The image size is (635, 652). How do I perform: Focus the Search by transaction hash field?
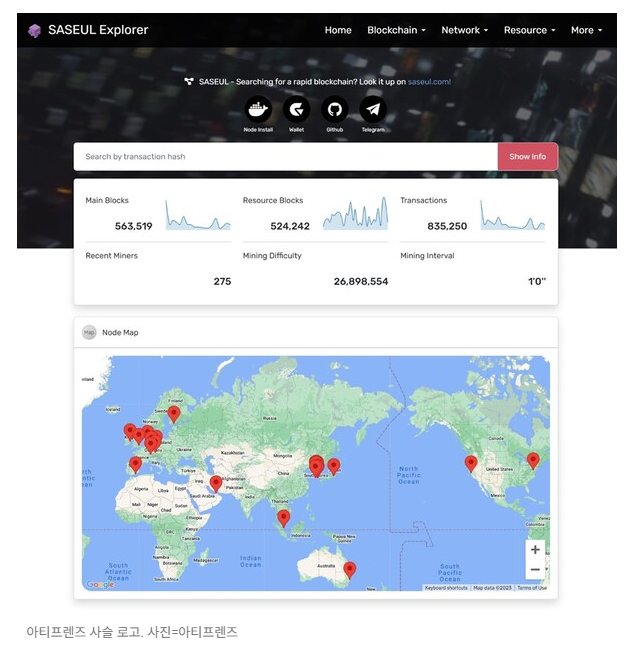tap(286, 157)
